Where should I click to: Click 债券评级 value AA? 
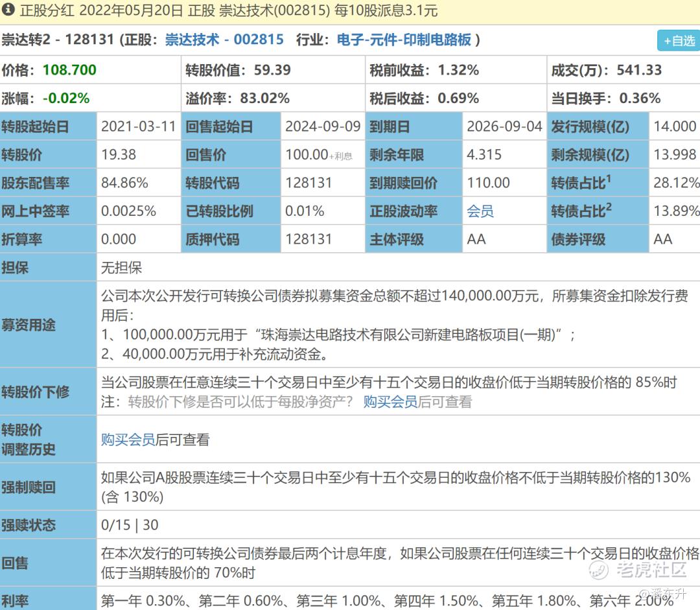[663, 239]
